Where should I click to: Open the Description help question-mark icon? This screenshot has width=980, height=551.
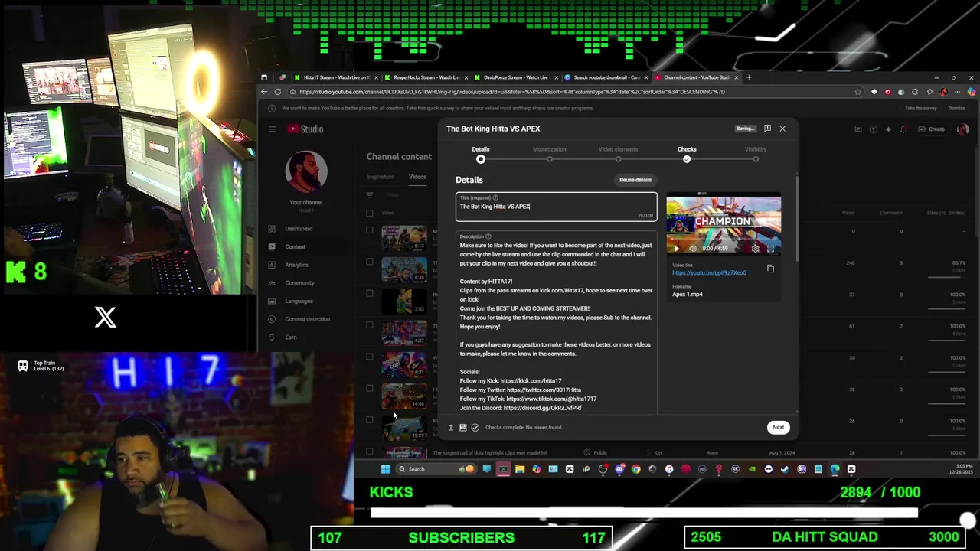[488, 236]
